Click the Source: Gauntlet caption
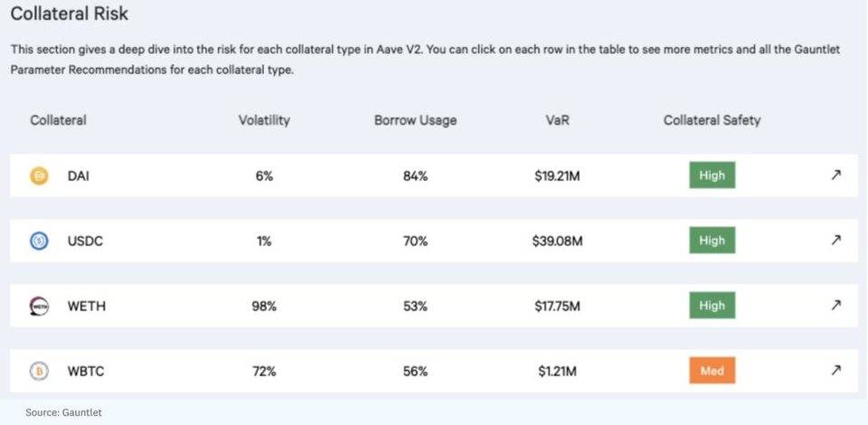 click(63, 412)
